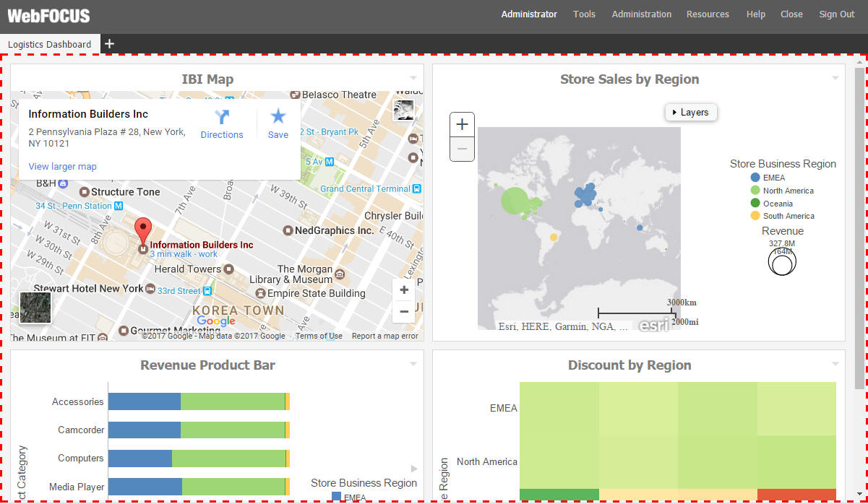This screenshot has height=504, width=868.
Task: Click the Google map zoom out button
Action: pyautogui.click(x=404, y=311)
